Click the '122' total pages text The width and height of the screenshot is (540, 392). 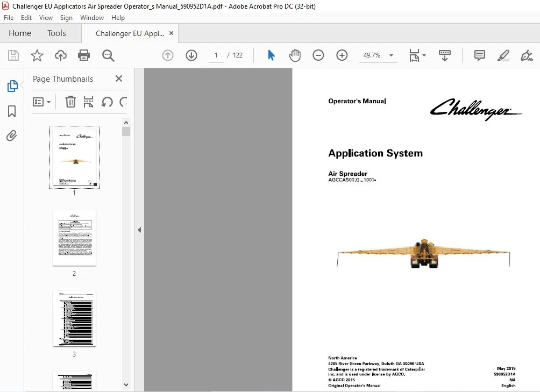point(238,55)
